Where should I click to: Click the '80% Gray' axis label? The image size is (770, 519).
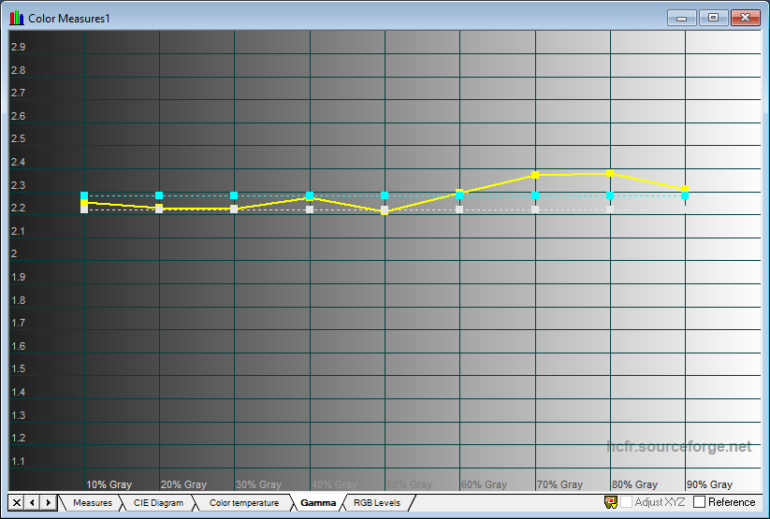pos(634,485)
